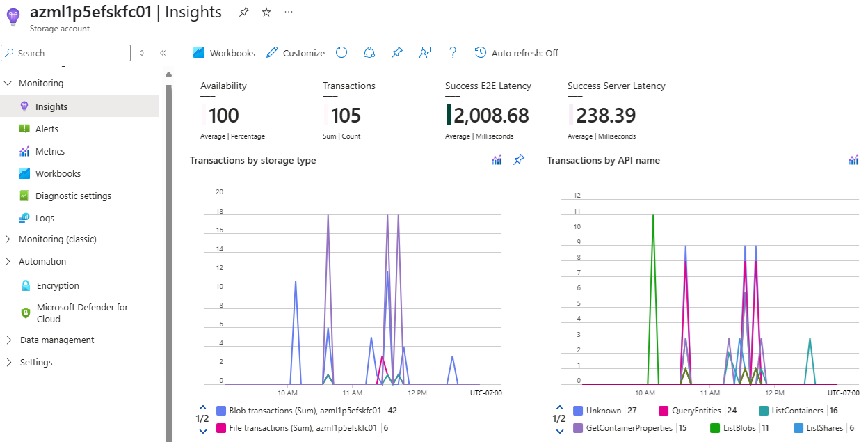
Task: Click inside the Search box
Action: point(66,52)
